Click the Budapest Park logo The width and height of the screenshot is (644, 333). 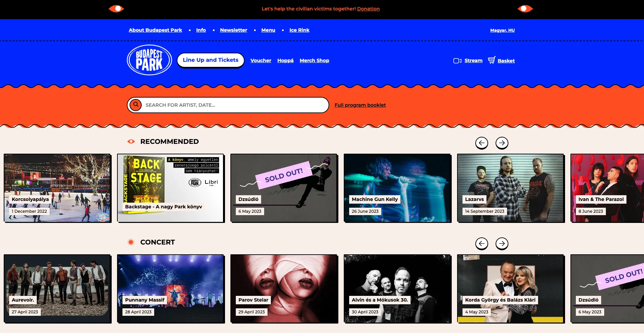point(149,60)
